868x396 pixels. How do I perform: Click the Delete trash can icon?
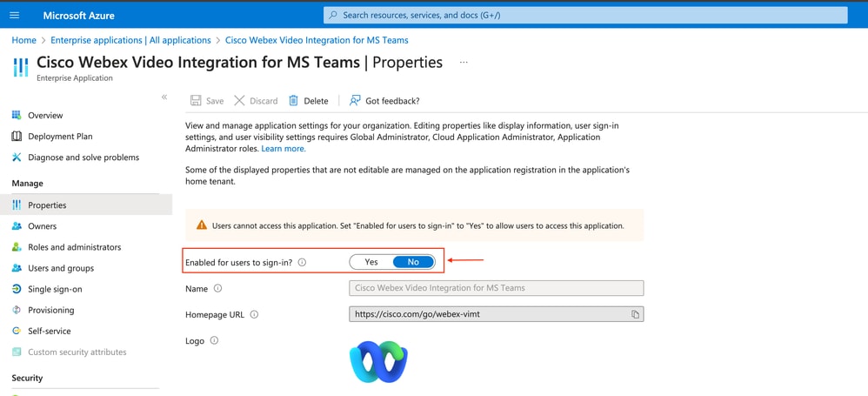293,101
